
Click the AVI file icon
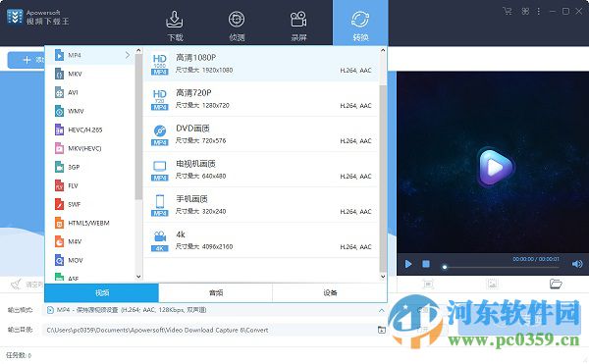coord(59,92)
